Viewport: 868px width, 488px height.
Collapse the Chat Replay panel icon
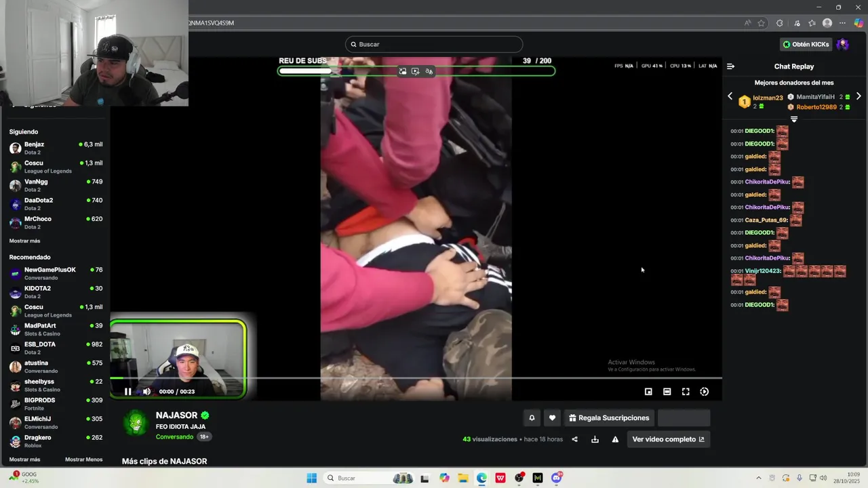pos(730,66)
